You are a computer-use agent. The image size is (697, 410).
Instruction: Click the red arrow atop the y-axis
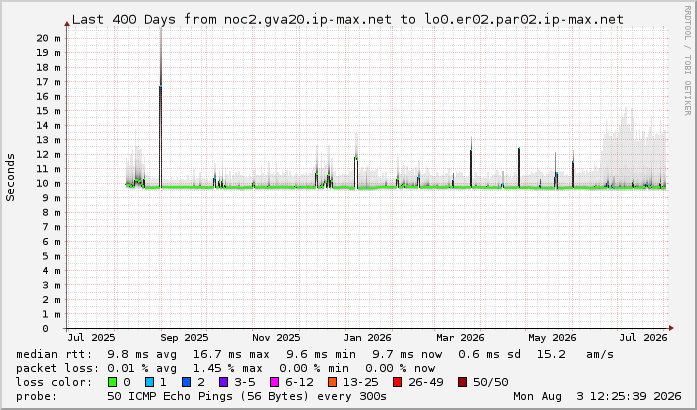coord(67,24)
